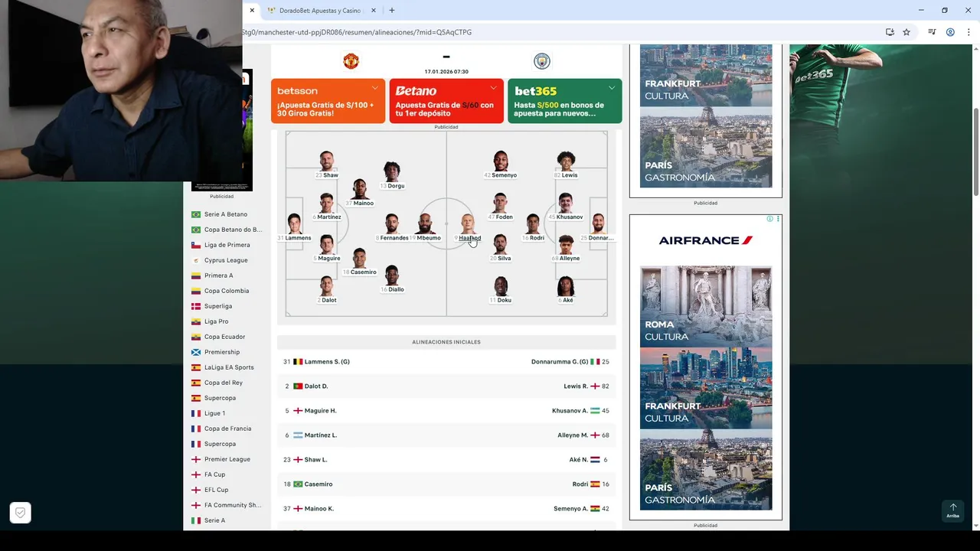This screenshot has width=980, height=551.
Task: Select player Doku on the pitch
Action: 501,290
